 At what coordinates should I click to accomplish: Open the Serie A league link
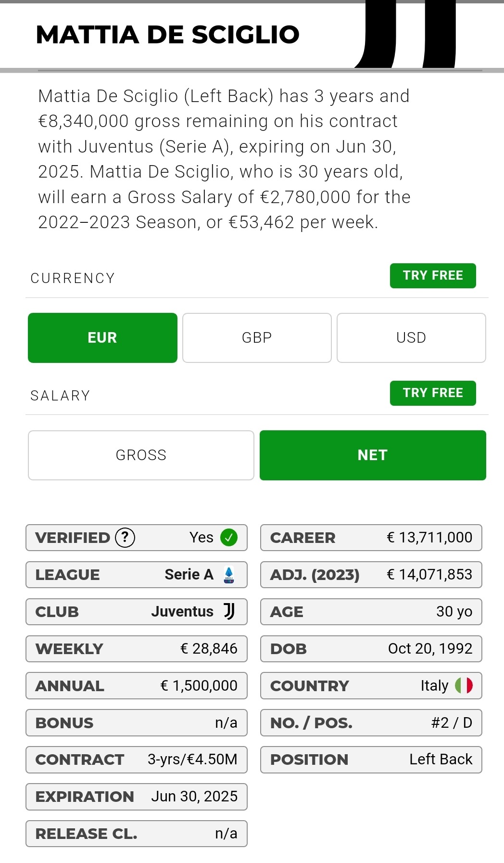189,574
